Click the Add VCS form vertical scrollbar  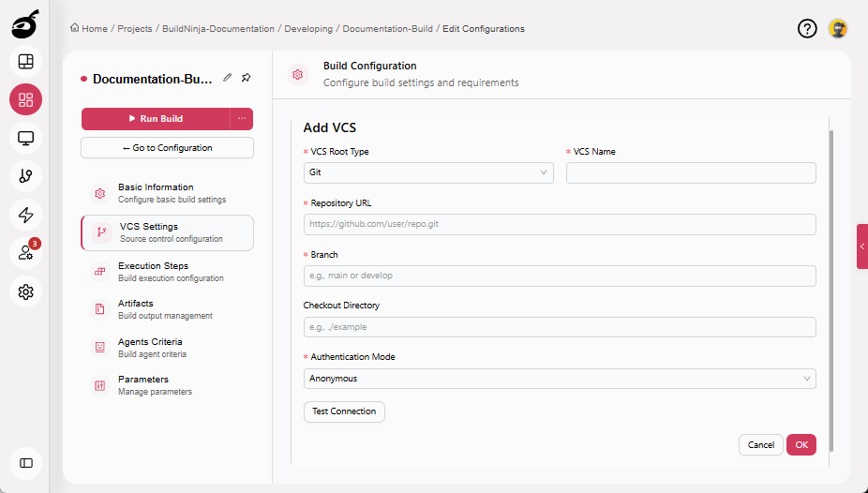831,291
